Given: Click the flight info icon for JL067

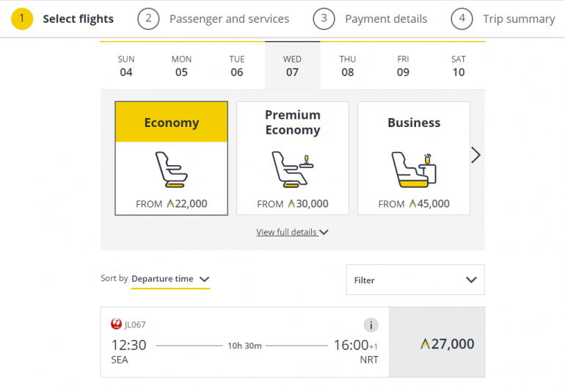Looking at the screenshot, I should pyautogui.click(x=371, y=325).
